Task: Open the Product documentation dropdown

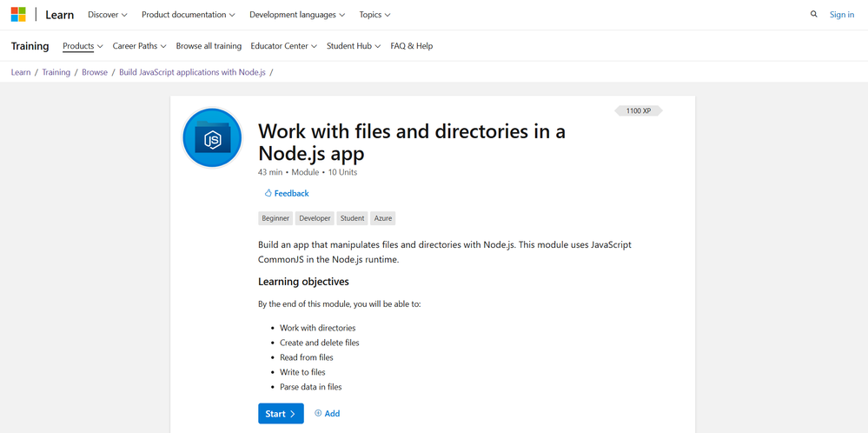Action: pos(189,15)
